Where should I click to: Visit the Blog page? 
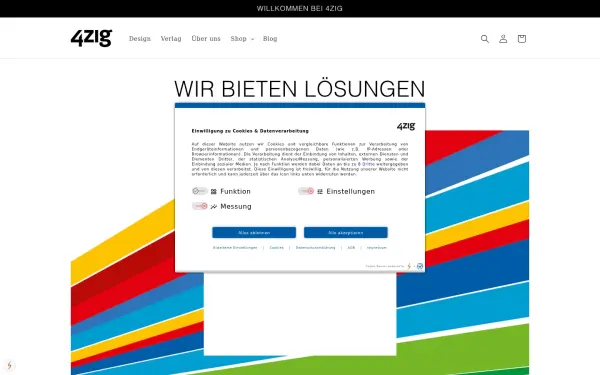coord(270,39)
